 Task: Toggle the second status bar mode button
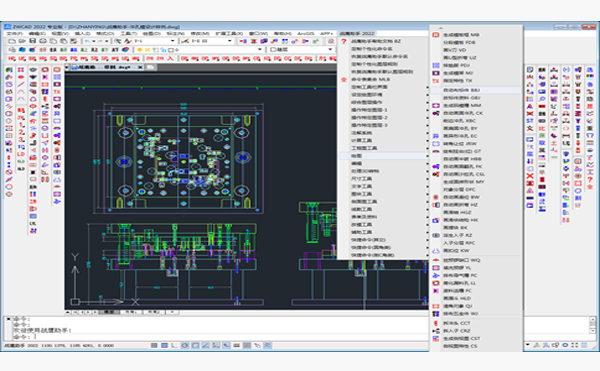(164, 345)
